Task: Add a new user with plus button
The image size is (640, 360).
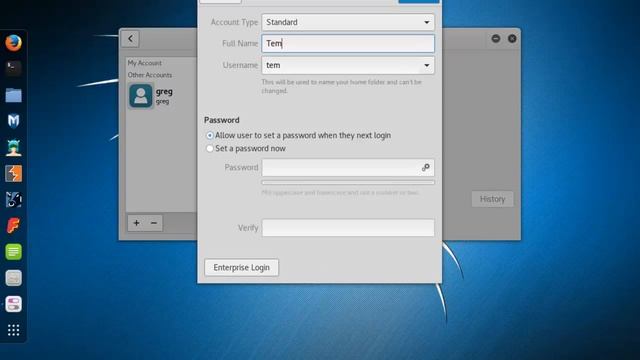Action: tap(136, 223)
